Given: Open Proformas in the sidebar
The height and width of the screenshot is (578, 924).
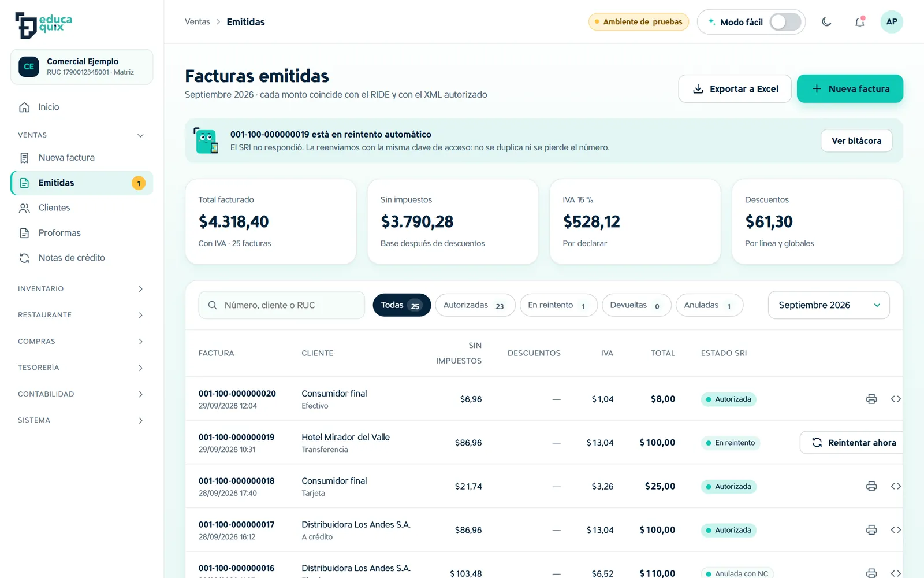Looking at the screenshot, I should 81,233.
